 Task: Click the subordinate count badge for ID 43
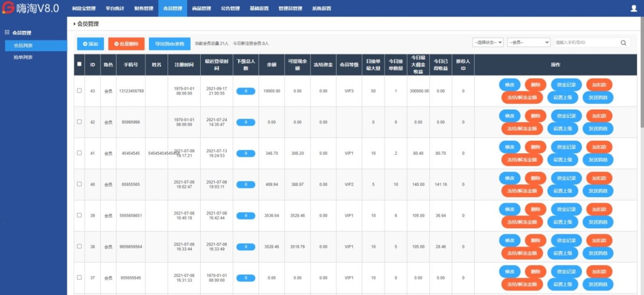click(246, 91)
